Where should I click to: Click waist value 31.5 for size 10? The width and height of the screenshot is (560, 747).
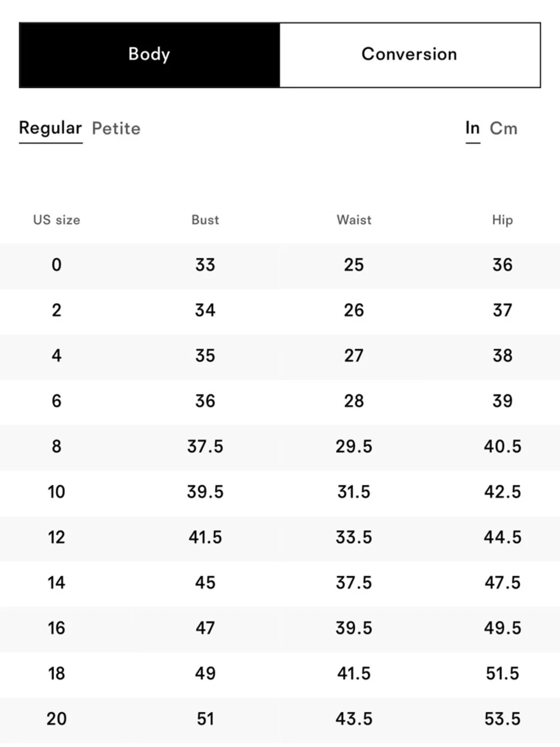click(x=354, y=492)
